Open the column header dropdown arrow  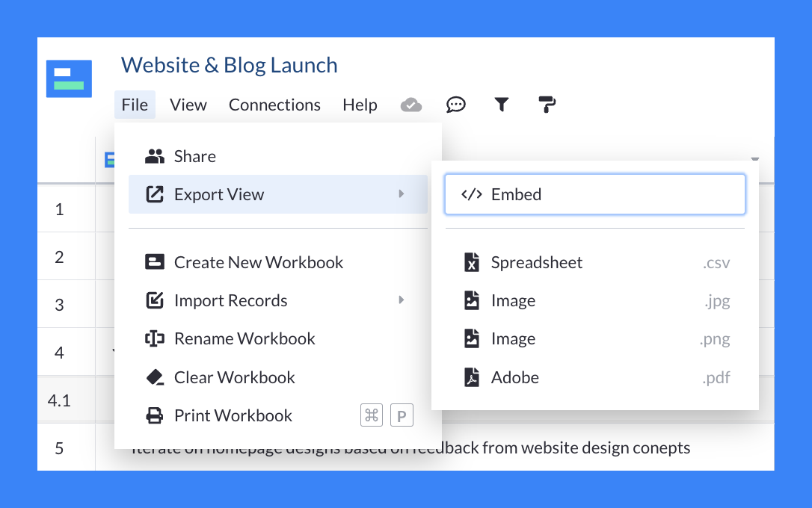[x=754, y=159]
